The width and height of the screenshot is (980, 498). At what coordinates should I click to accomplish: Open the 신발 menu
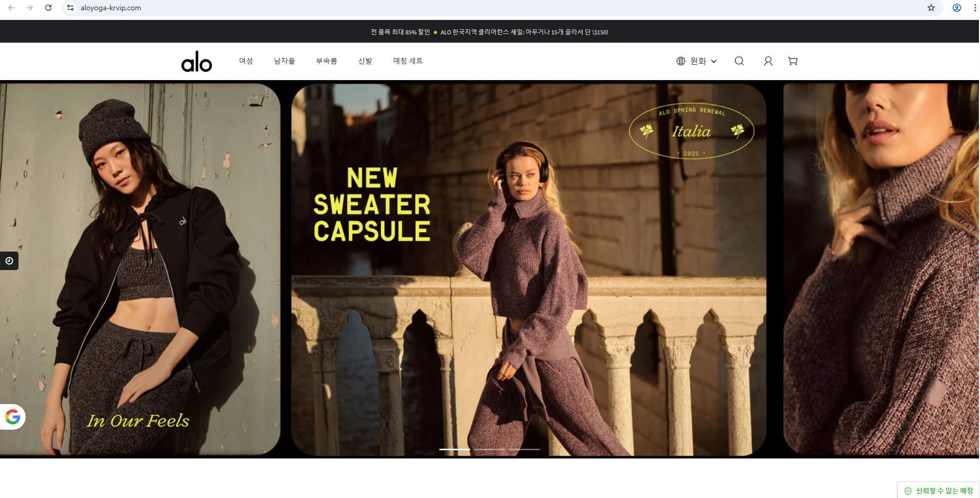[365, 61]
